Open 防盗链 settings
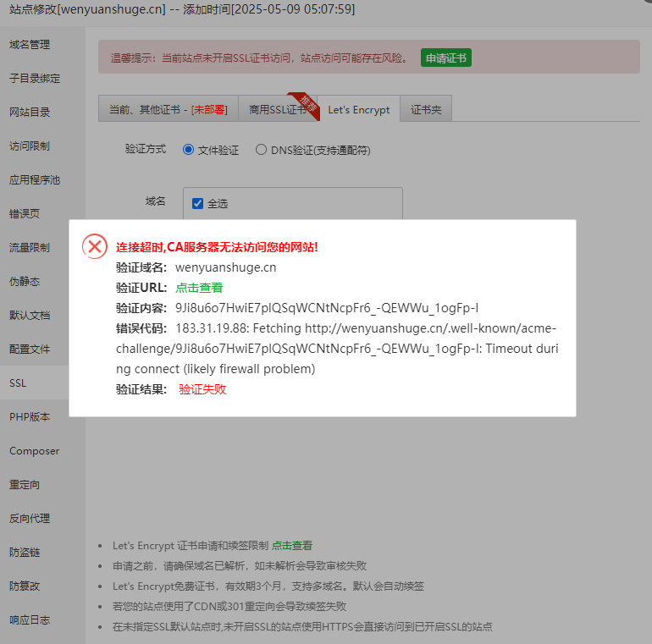The image size is (652, 644). click(x=25, y=552)
